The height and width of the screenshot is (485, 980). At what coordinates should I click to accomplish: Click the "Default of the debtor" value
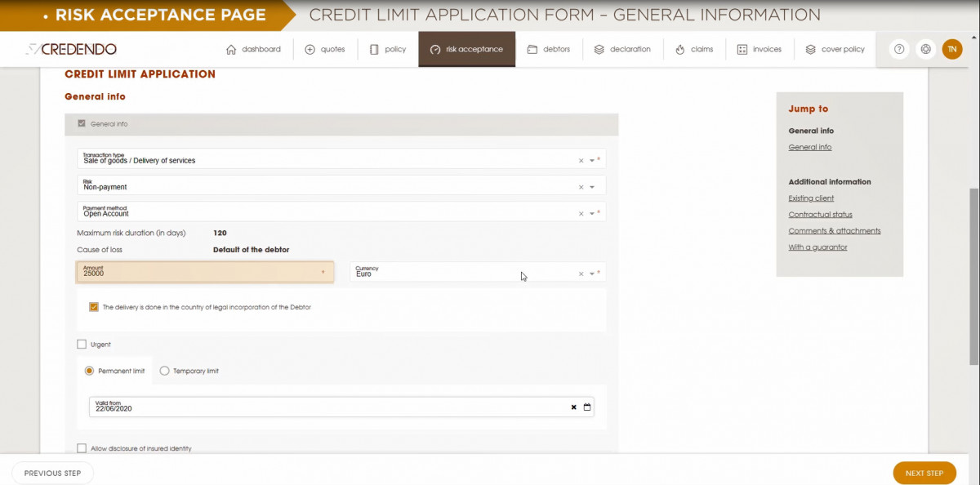[251, 250]
